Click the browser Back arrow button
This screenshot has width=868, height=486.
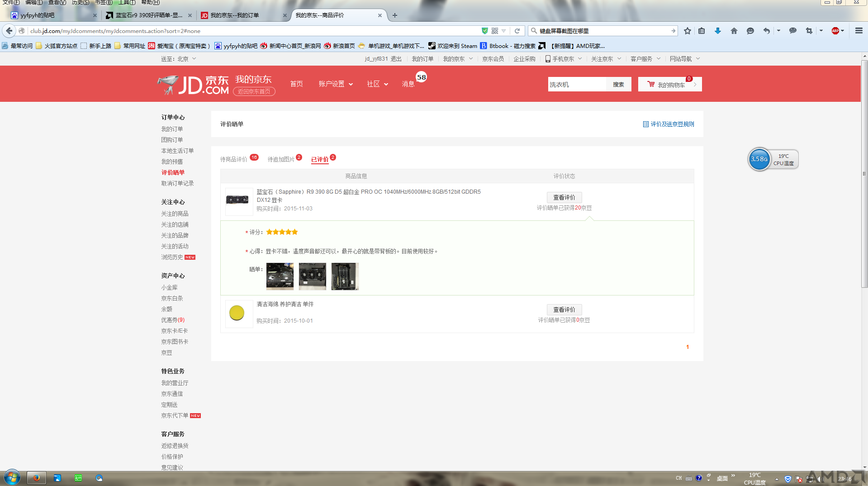9,31
